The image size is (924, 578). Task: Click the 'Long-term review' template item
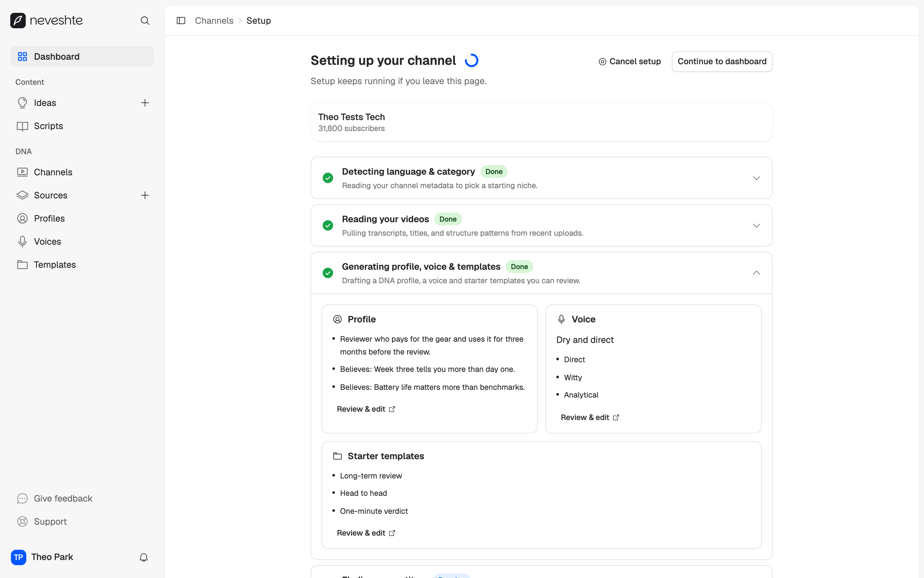371,476
